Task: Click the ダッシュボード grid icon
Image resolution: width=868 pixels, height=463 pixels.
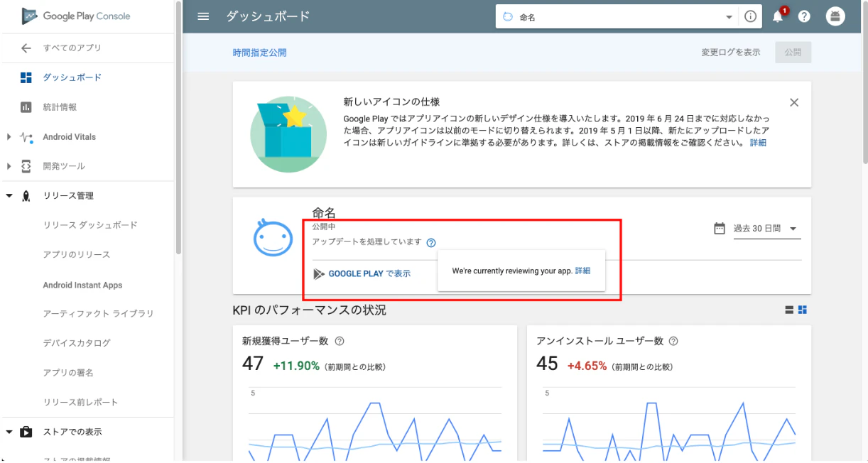Action: point(26,77)
